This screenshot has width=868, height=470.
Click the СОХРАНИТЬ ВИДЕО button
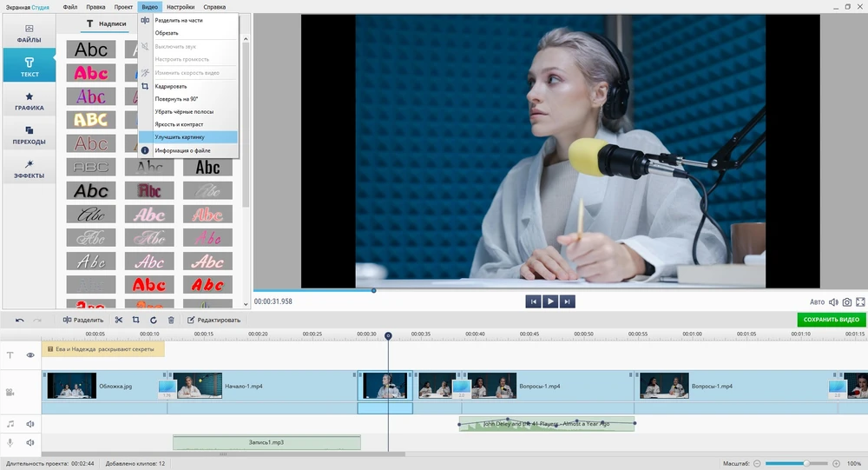(831, 320)
